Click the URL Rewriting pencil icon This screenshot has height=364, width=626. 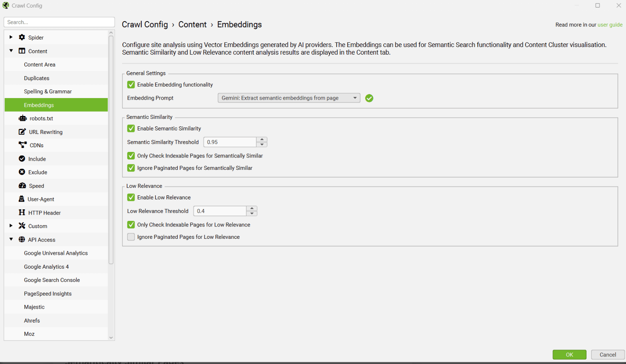point(22,132)
